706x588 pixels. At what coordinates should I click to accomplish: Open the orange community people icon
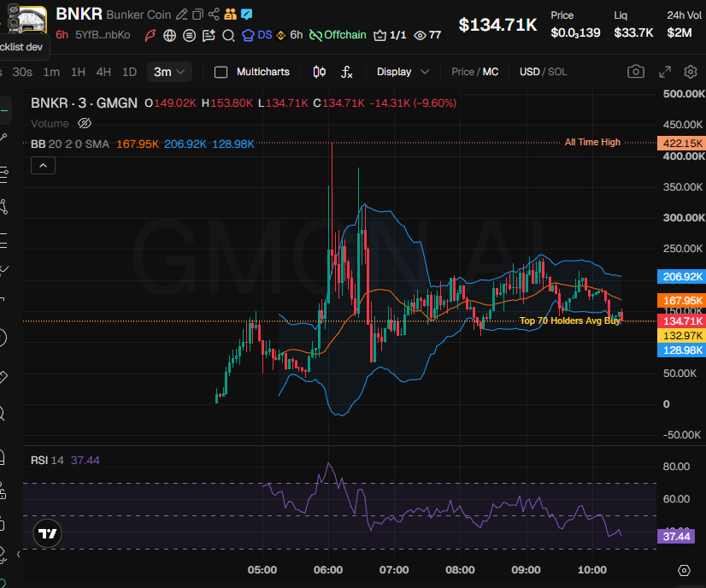click(230, 15)
